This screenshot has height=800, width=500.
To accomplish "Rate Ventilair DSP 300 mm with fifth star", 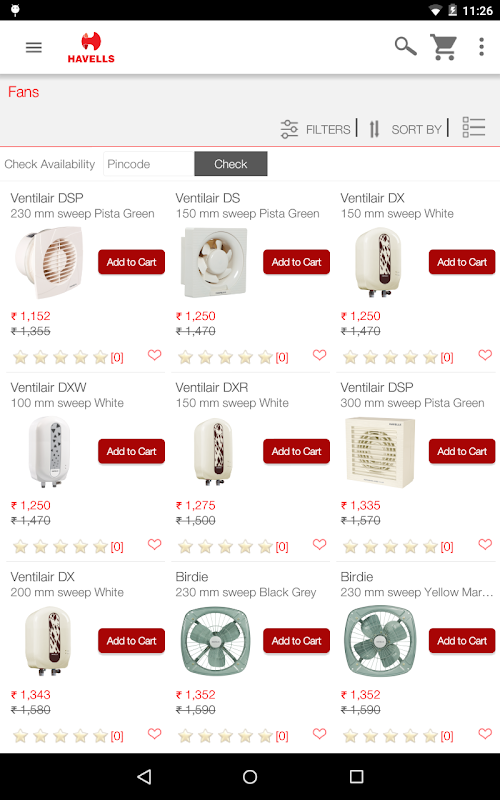I will (x=431, y=546).
